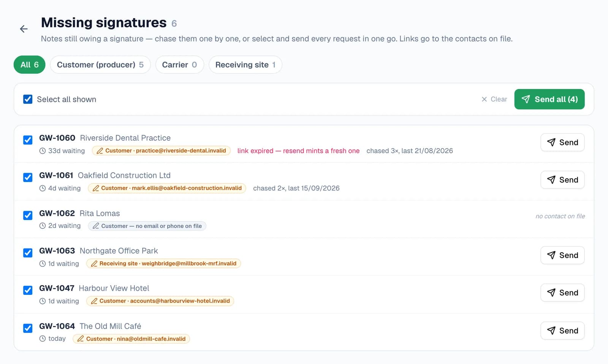The width and height of the screenshot is (608, 364).
Task: Send request for Riverside Dental Practice
Action: [x=562, y=142]
